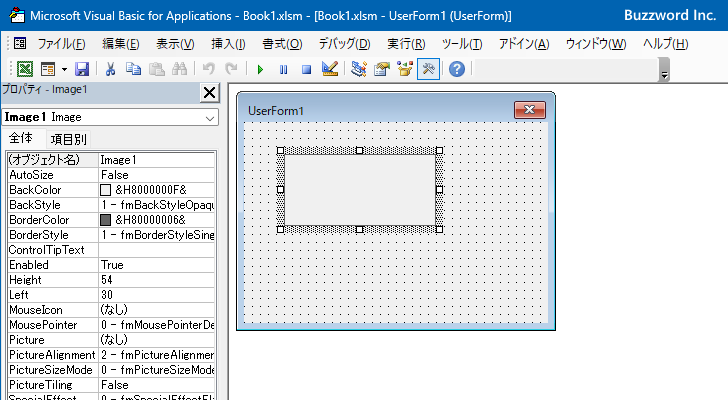The height and width of the screenshot is (400, 728).
Task: Open the ツール(T) menu
Action: pos(462,44)
